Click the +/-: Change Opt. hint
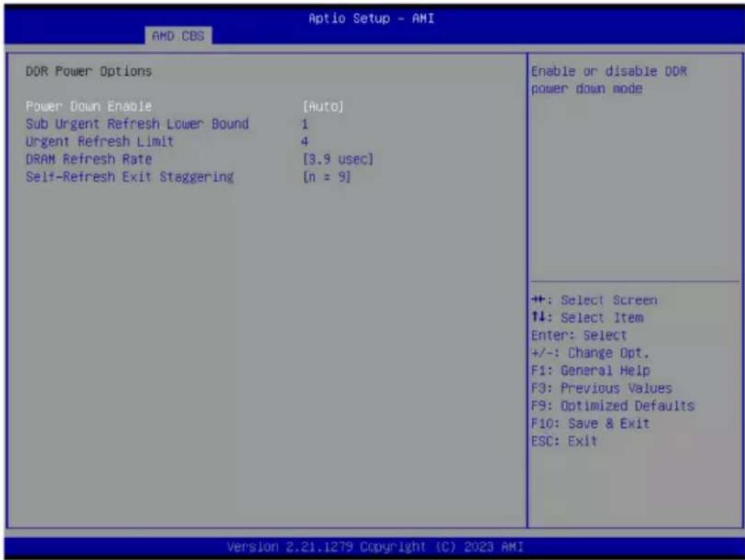The width and height of the screenshot is (745, 560). (590, 353)
